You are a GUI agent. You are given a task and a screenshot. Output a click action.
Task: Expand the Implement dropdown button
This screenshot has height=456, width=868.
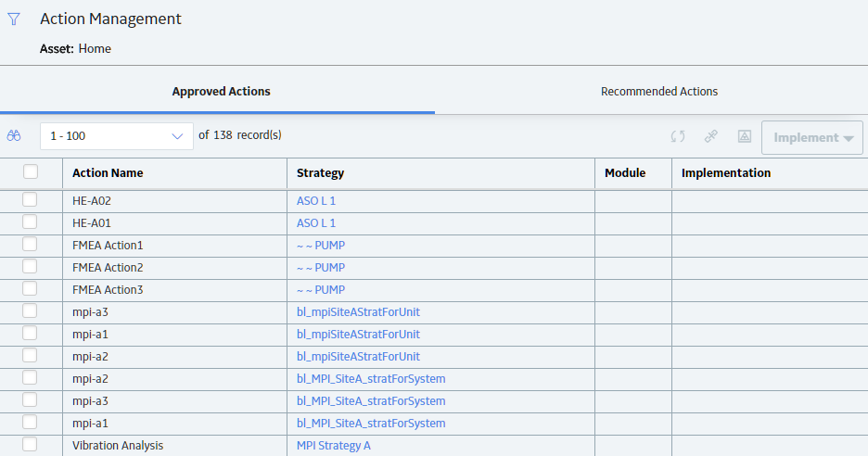tap(812, 138)
